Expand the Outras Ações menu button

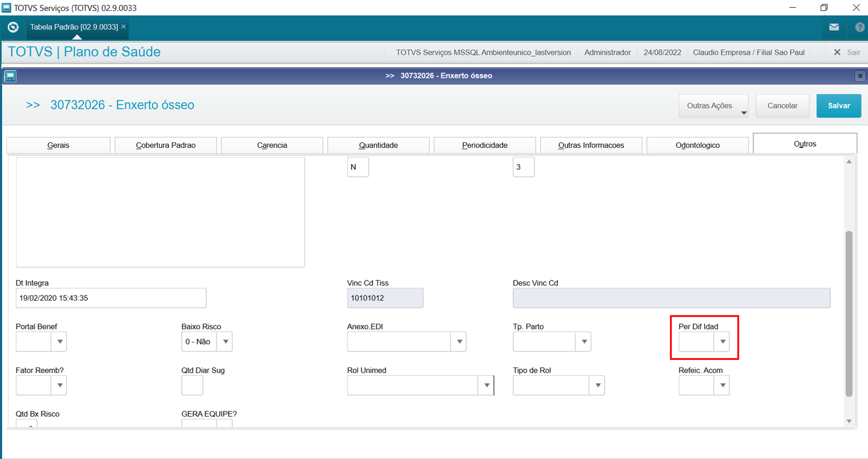[713, 106]
